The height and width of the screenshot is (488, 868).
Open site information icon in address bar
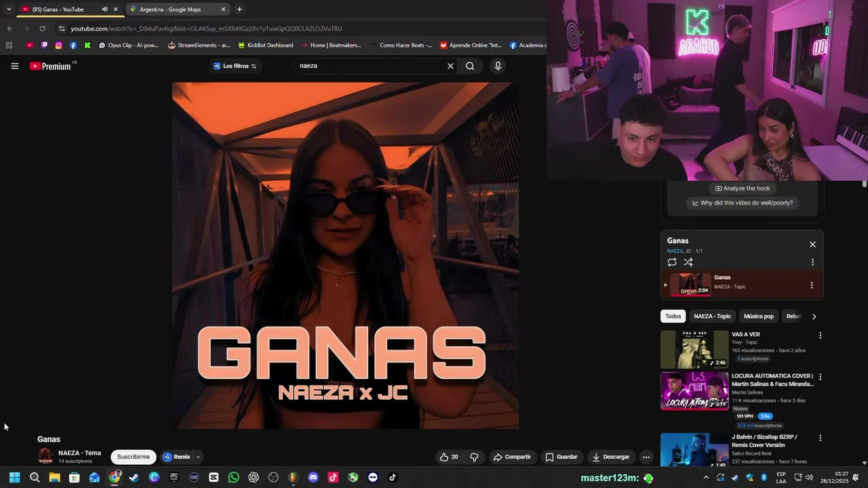[x=62, y=28]
